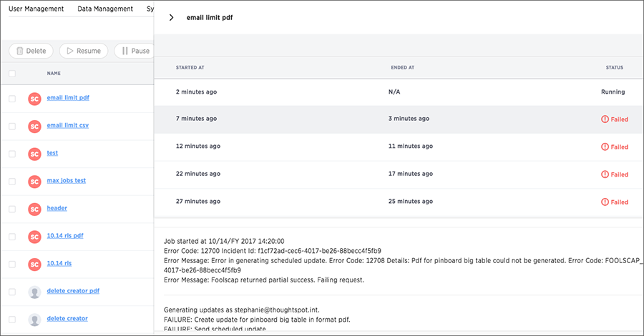Screen dimensions: 644x336
Task: Click the Pause button
Action: click(135, 51)
